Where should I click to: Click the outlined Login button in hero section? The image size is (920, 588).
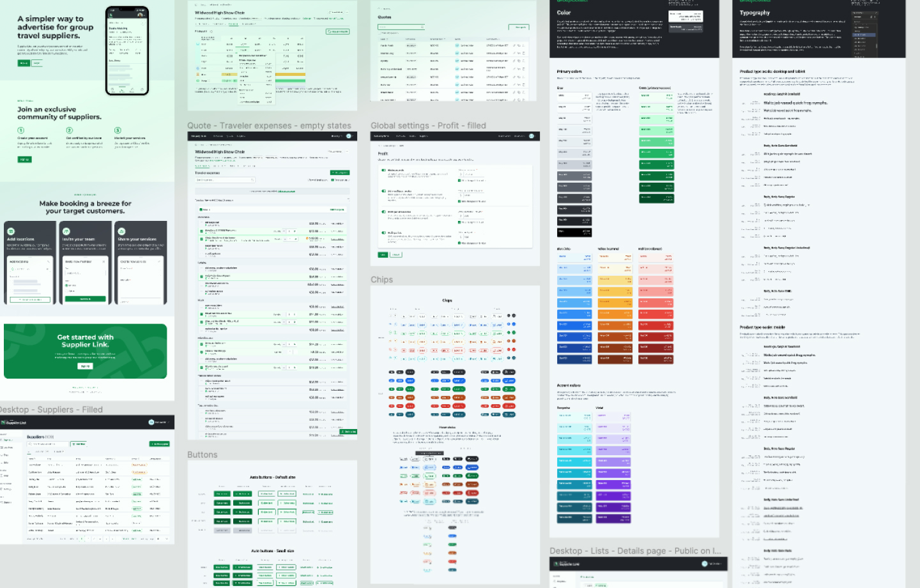[x=36, y=63]
